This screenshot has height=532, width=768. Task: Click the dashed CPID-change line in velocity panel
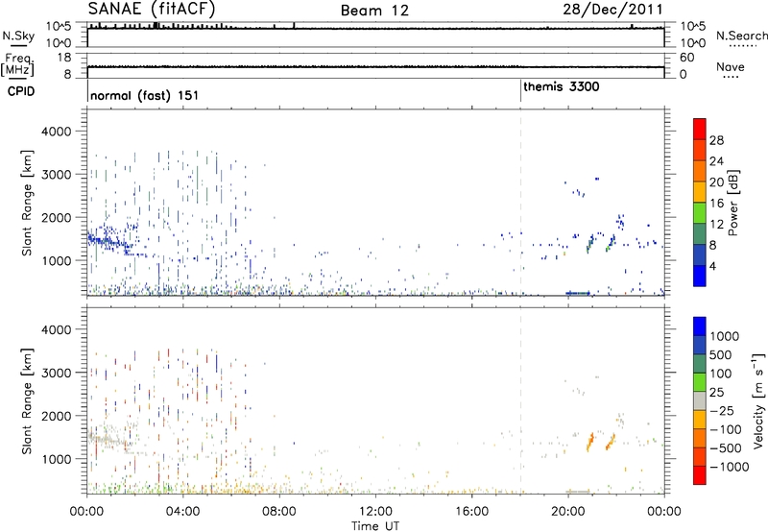[520, 400]
